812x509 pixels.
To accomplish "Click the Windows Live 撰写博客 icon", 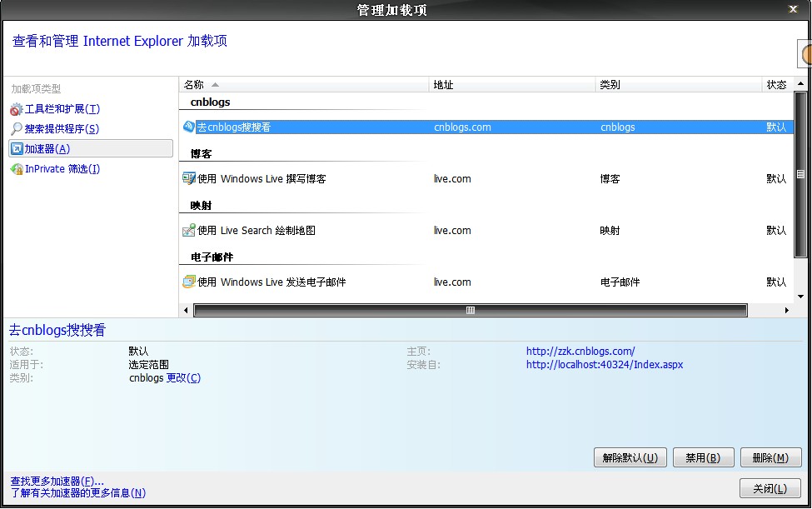I will (x=189, y=179).
